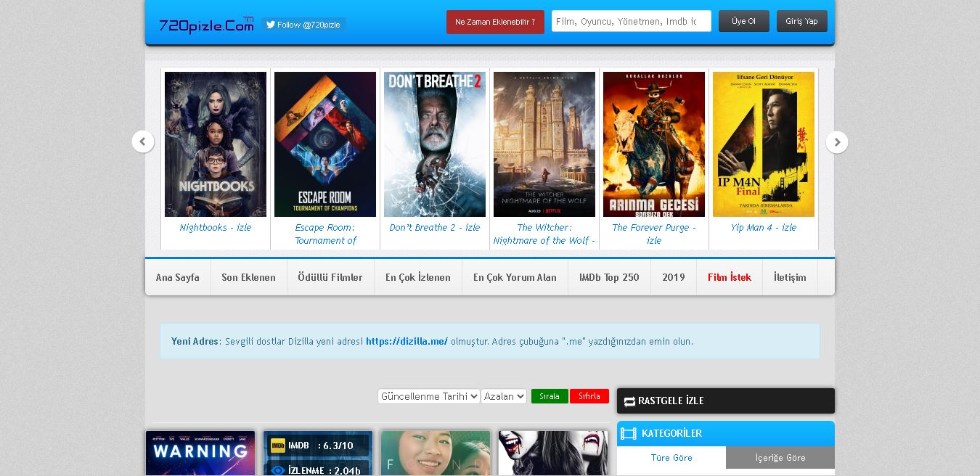Click the Don't Breathe 2 poster
980x476 pixels.
[435, 144]
